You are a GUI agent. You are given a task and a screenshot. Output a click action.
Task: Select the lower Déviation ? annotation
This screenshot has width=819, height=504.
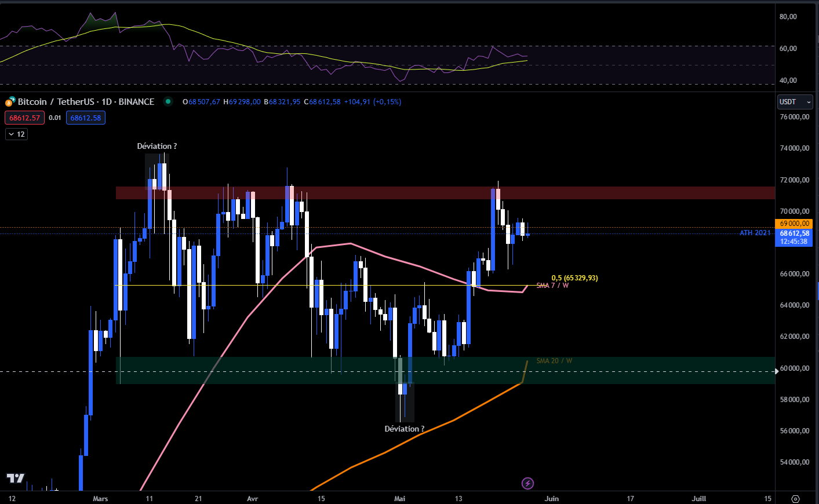click(x=405, y=429)
